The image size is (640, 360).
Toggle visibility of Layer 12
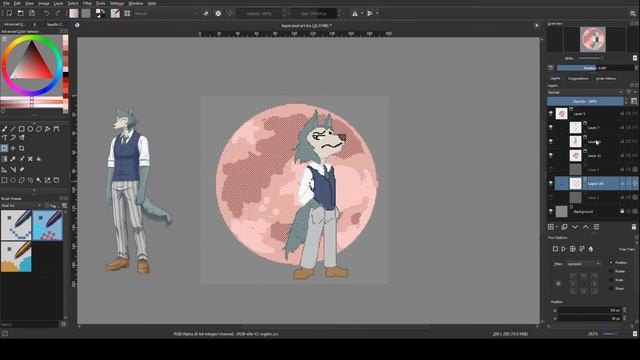click(x=551, y=156)
